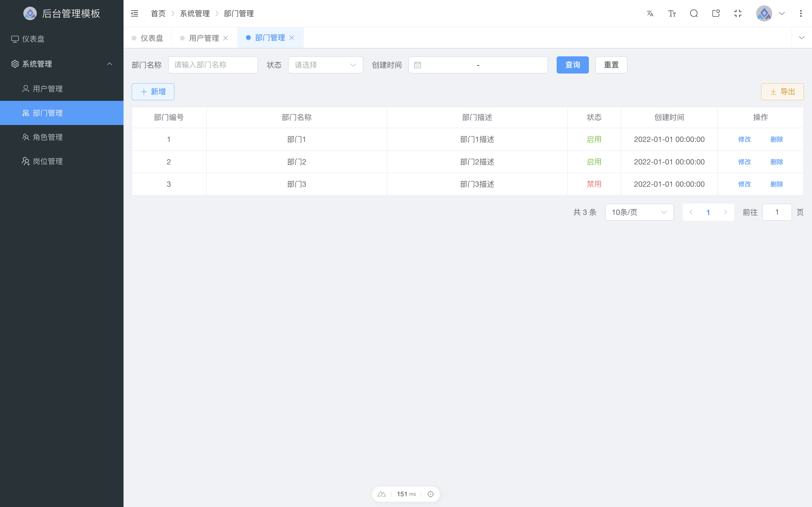Open the more options (three dots) icon

(801, 13)
